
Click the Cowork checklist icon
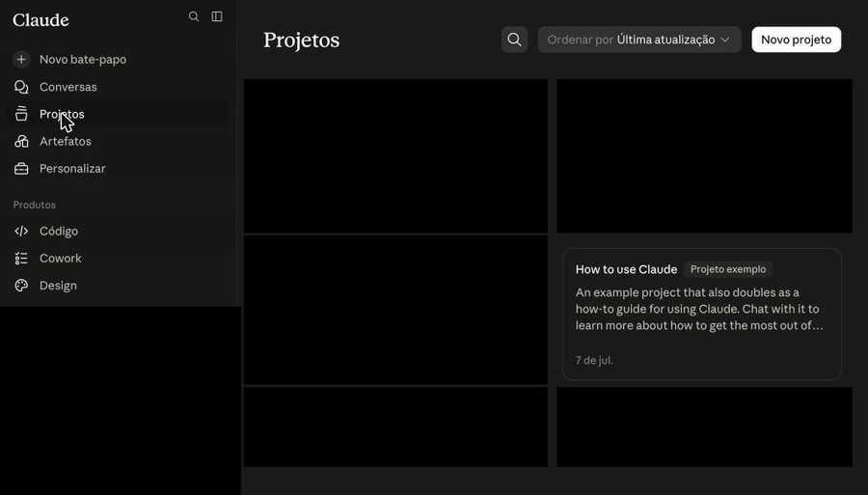pyautogui.click(x=21, y=258)
